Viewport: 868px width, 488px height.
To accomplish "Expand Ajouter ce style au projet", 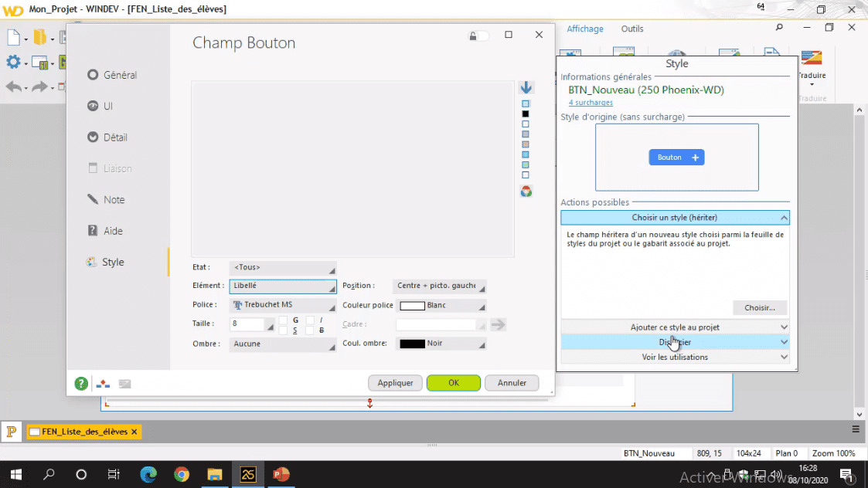I will point(675,327).
